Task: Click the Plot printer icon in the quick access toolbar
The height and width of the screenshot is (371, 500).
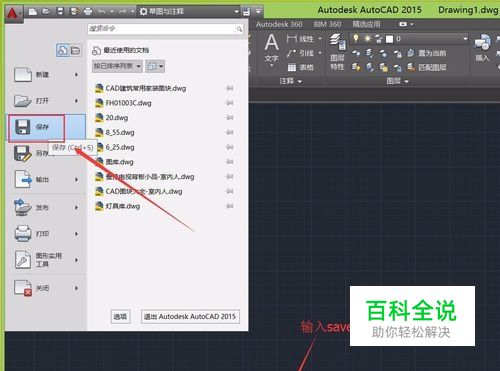Action: [88, 12]
